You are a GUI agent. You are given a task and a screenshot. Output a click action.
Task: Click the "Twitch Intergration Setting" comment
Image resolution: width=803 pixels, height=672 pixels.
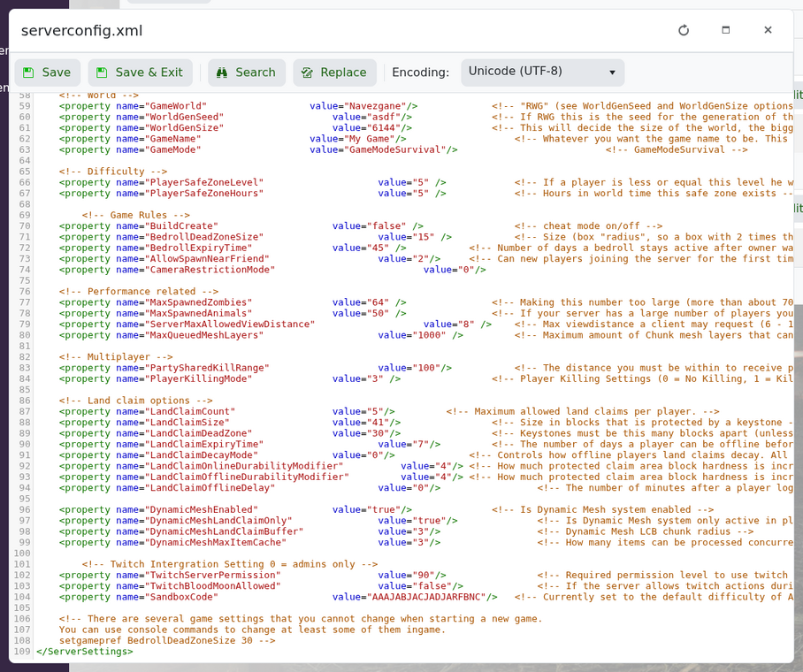(229, 564)
